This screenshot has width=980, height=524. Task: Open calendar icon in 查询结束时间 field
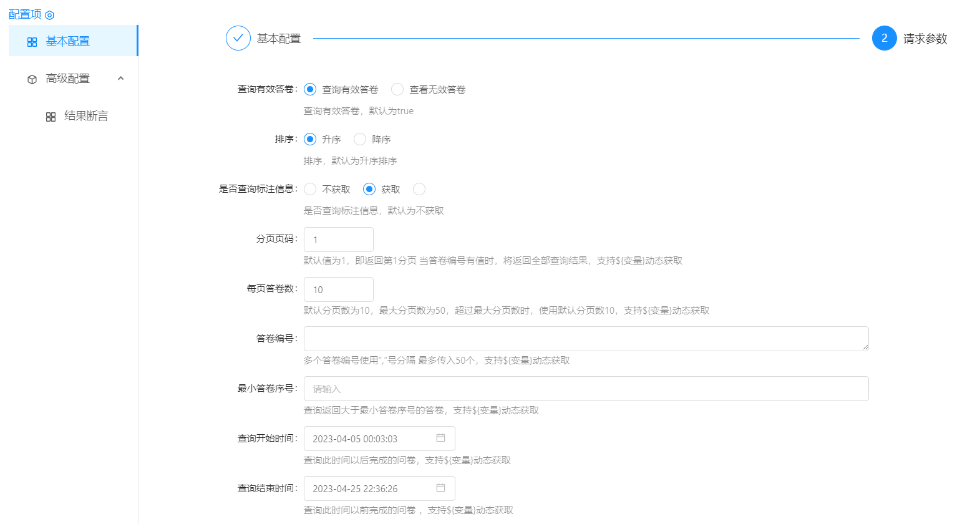(440, 488)
